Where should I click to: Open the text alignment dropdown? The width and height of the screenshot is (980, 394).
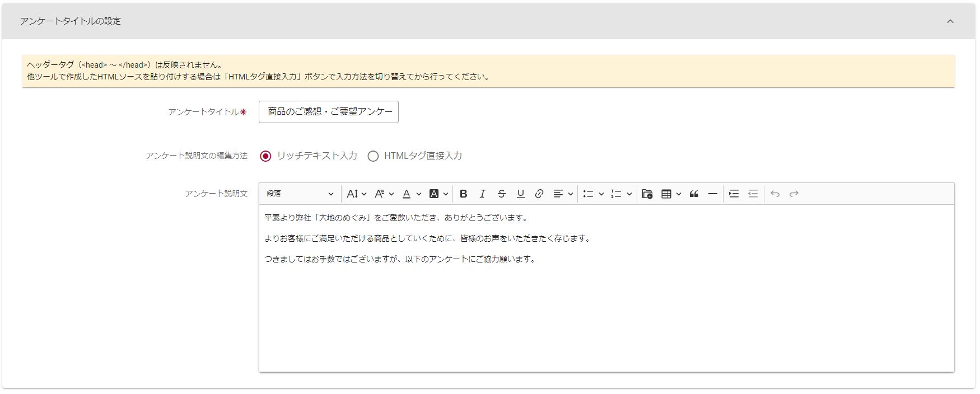coord(563,194)
